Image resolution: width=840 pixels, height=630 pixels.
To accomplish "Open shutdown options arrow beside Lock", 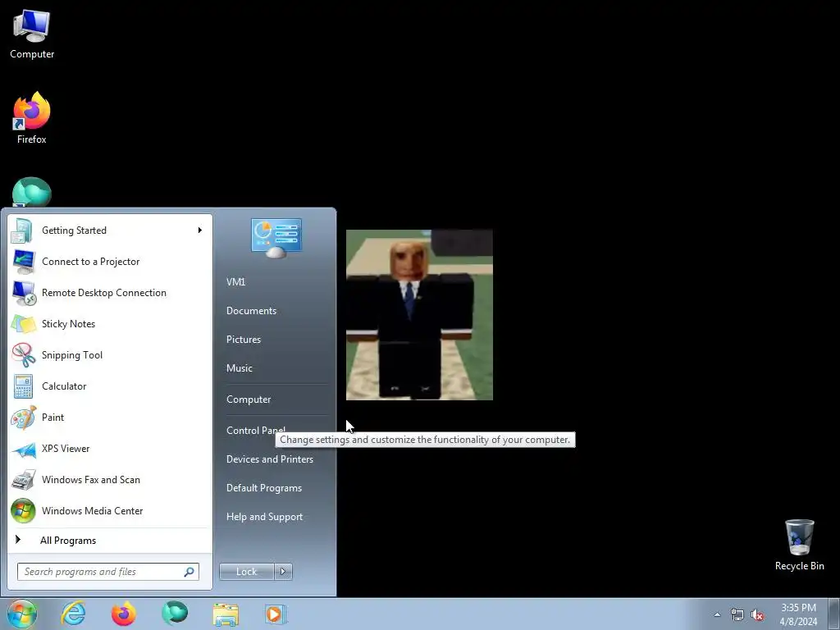I will (x=283, y=572).
